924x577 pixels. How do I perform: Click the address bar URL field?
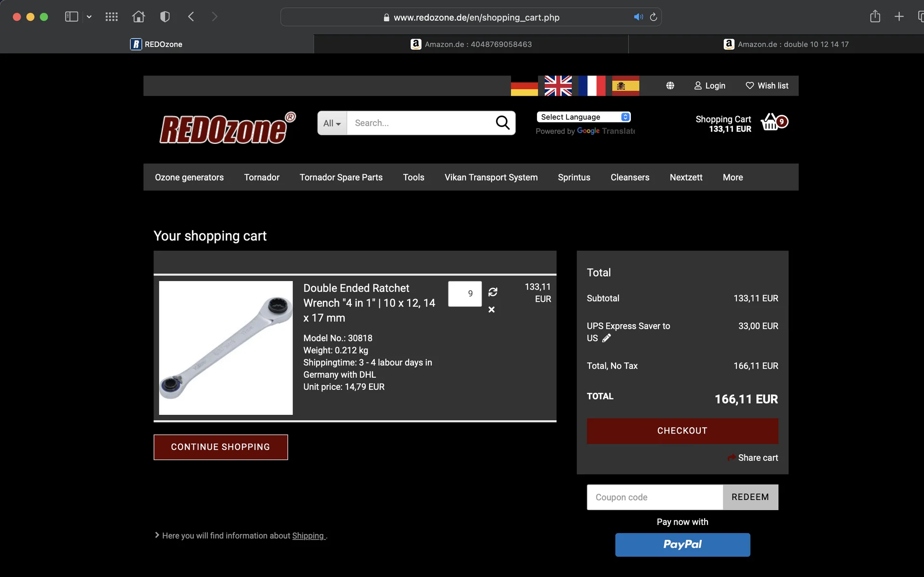pos(471,17)
